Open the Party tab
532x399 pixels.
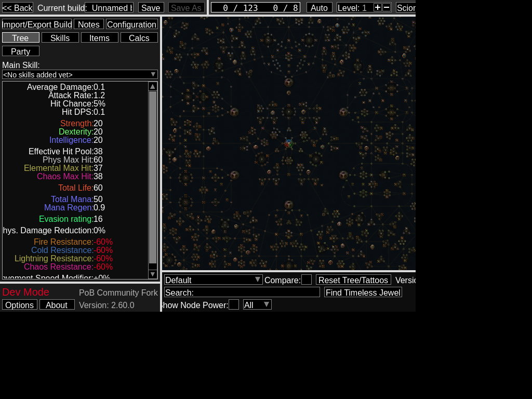tap(21, 51)
